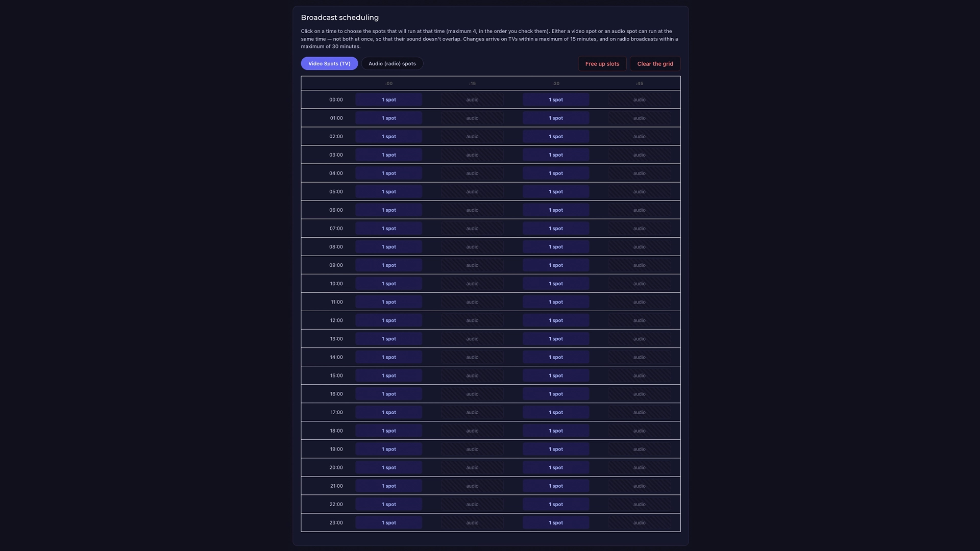Select the 20:15 audio slot
The height and width of the screenshot is (551, 980).
[472, 467]
